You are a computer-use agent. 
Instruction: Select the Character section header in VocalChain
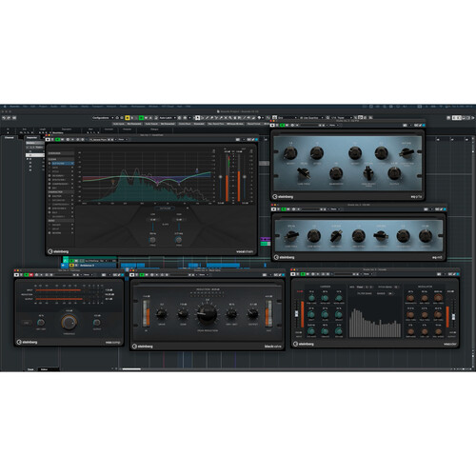[x=61, y=192]
